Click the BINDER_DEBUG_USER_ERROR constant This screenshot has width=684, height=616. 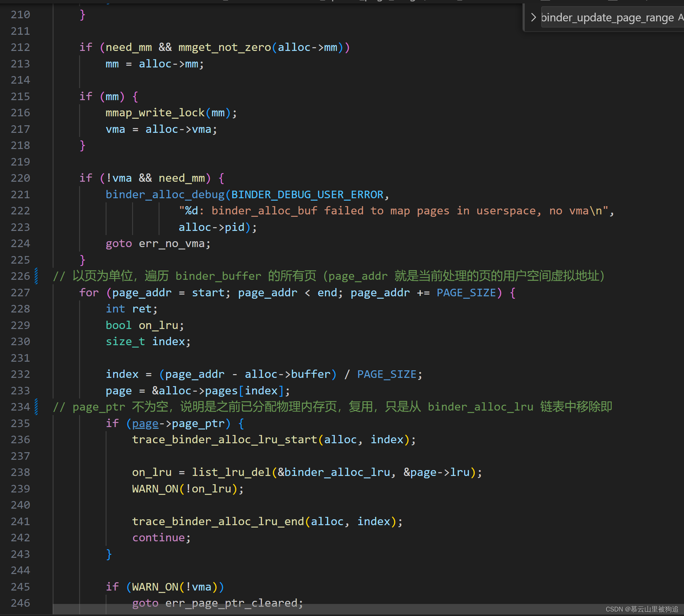coord(307,194)
